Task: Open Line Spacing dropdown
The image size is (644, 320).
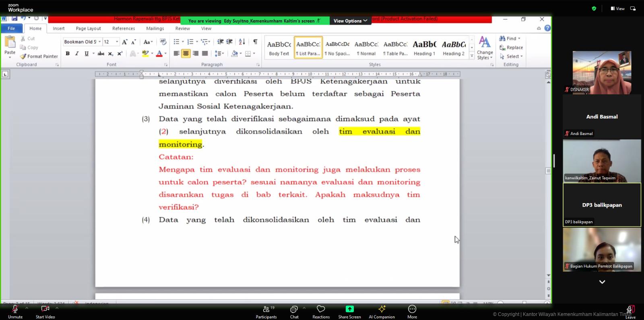Action: (x=219, y=54)
